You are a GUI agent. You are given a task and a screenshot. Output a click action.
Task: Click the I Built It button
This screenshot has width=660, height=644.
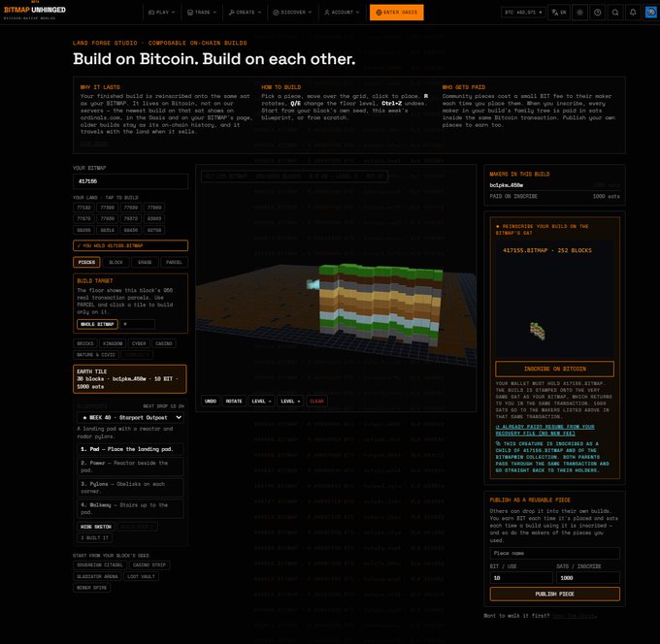(95, 538)
